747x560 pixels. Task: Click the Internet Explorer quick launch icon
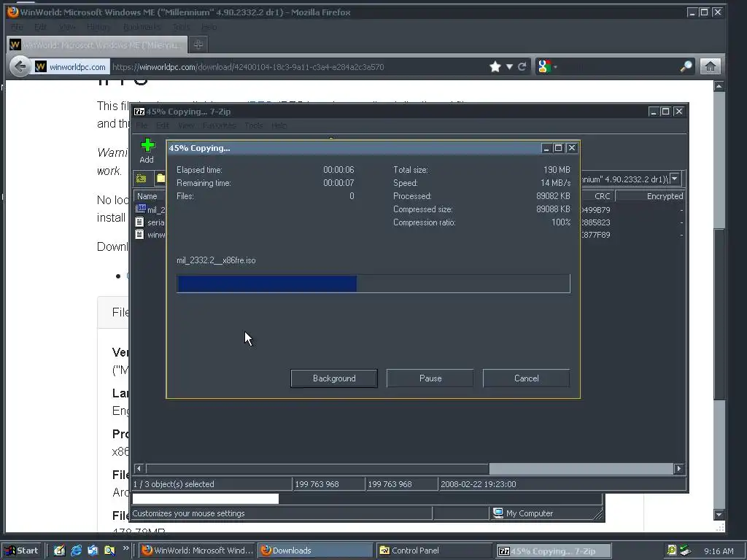point(76,551)
